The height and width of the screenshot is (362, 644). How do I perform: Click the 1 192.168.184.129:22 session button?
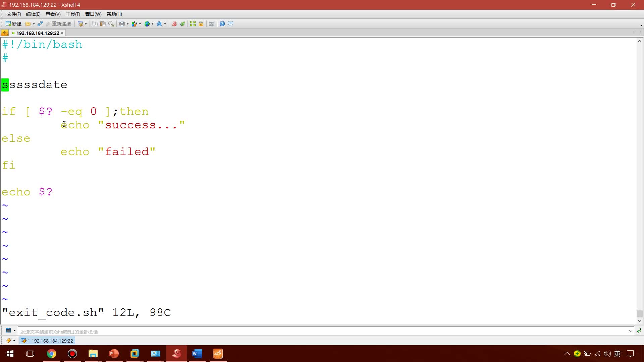point(47,341)
